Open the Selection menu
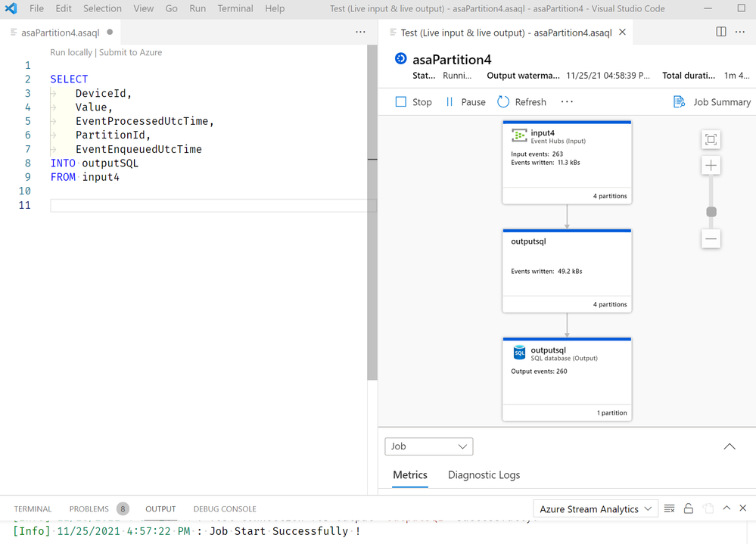This screenshot has width=756, height=544. click(x=102, y=8)
